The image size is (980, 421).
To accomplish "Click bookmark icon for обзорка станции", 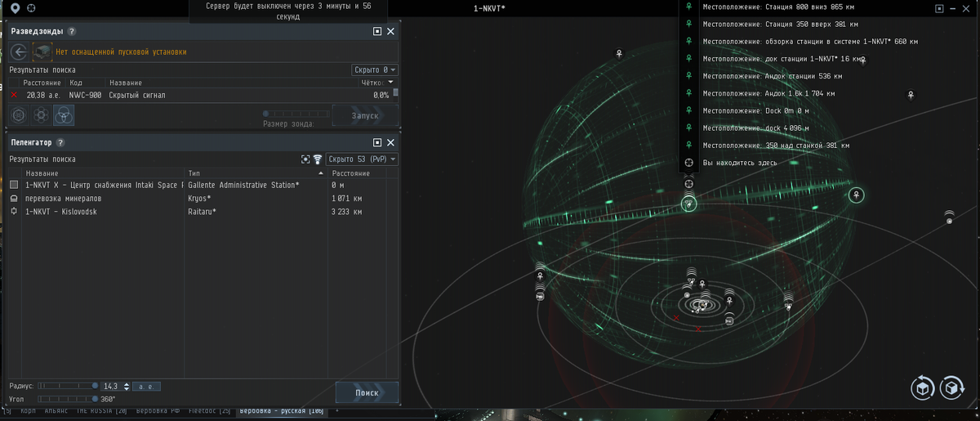I will tap(688, 41).
